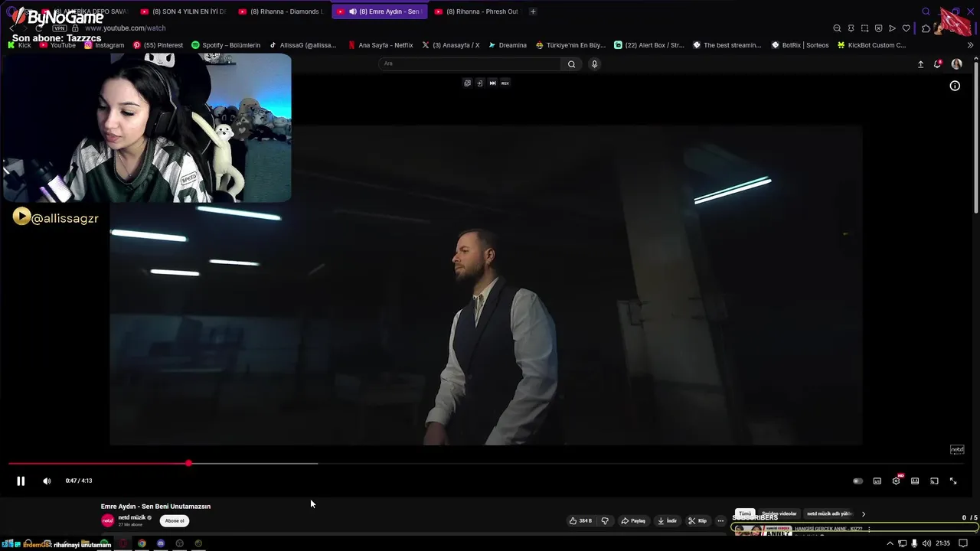
Task: Click the 21:35 system clock
Action: click(x=942, y=543)
